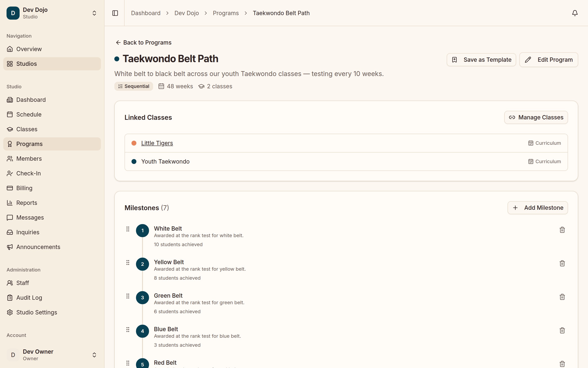
Task: Delete the White Belt milestone
Action: tap(562, 230)
